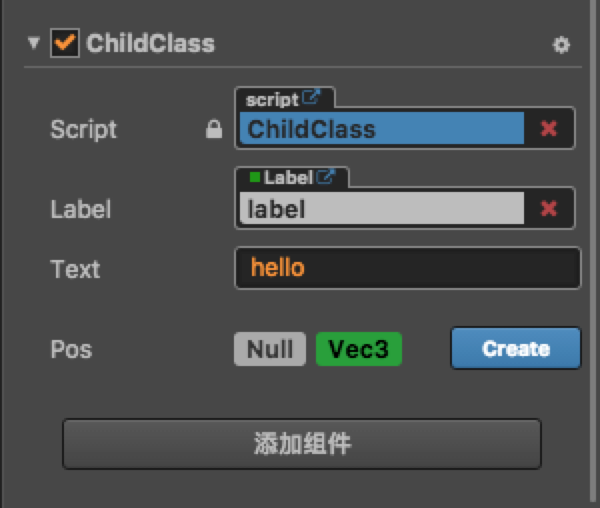Open the ChildClass component gear settings
Viewport: 600px width, 508px height.
click(561, 45)
